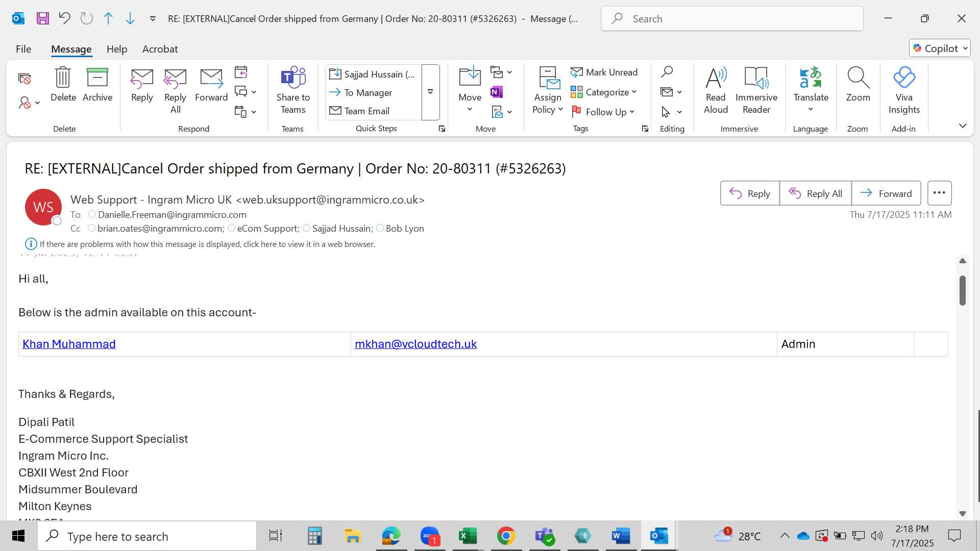Click the Save icon in title bar
Screen dimensions: 980x551
click(43, 19)
